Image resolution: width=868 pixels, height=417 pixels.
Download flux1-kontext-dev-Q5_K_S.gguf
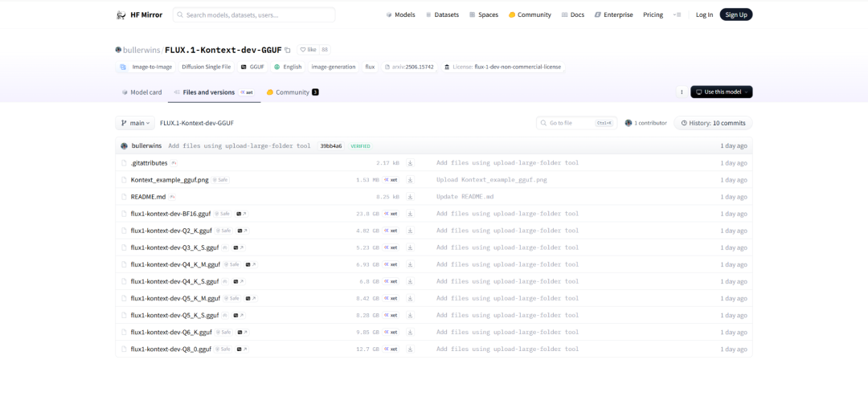click(x=410, y=315)
